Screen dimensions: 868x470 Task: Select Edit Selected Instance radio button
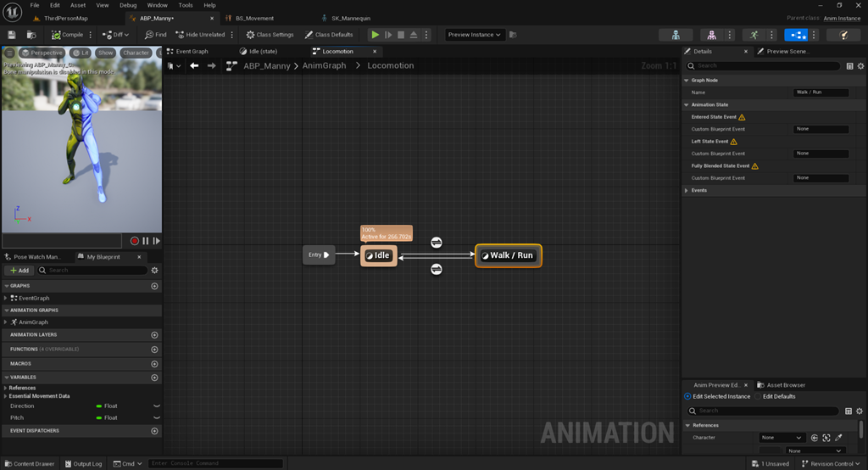687,397
